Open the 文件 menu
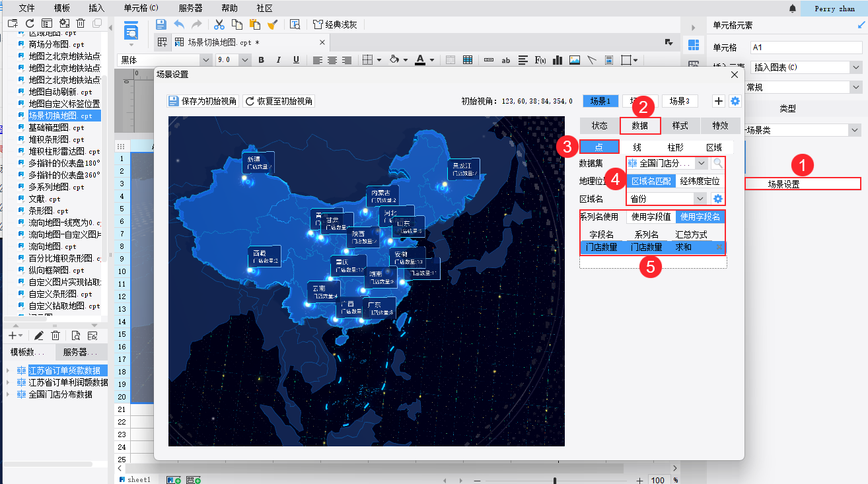The width and height of the screenshot is (868, 484). 26,9
